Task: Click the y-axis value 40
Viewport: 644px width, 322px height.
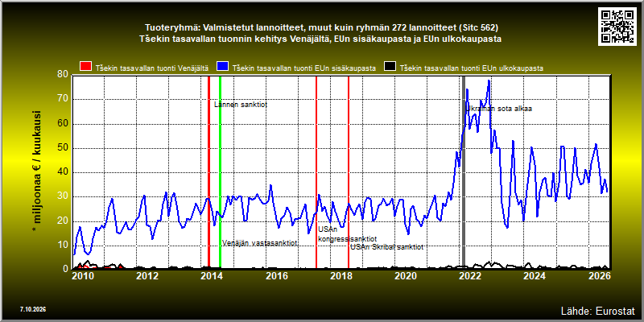Action: point(63,172)
